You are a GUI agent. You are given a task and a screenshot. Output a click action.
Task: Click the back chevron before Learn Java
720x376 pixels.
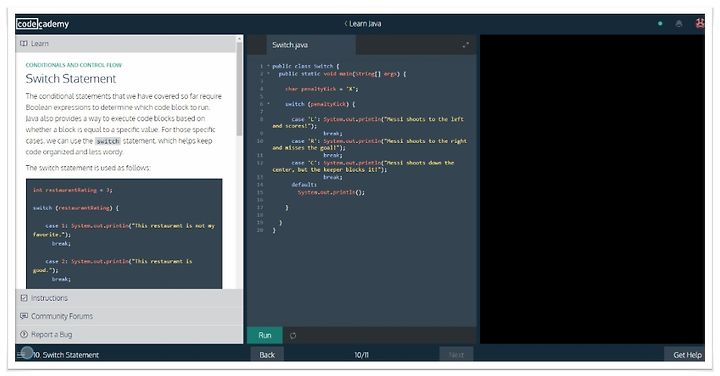point(345,23)
